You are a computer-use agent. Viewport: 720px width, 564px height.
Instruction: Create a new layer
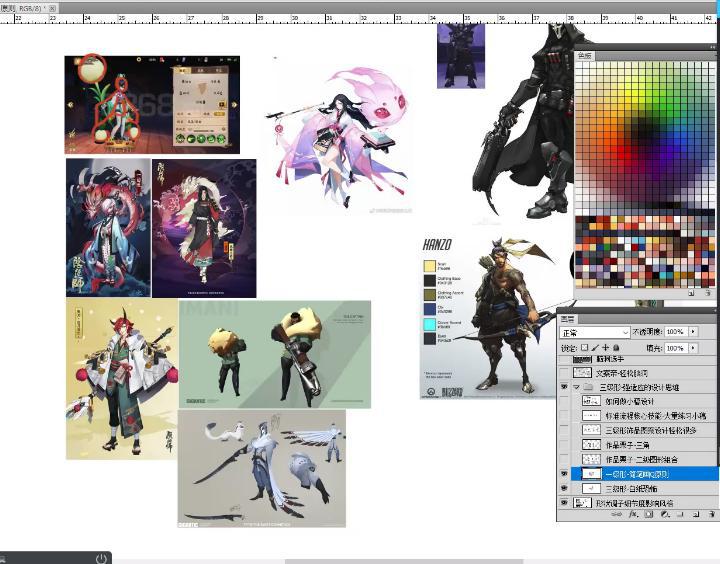click(x=696, y=515)
